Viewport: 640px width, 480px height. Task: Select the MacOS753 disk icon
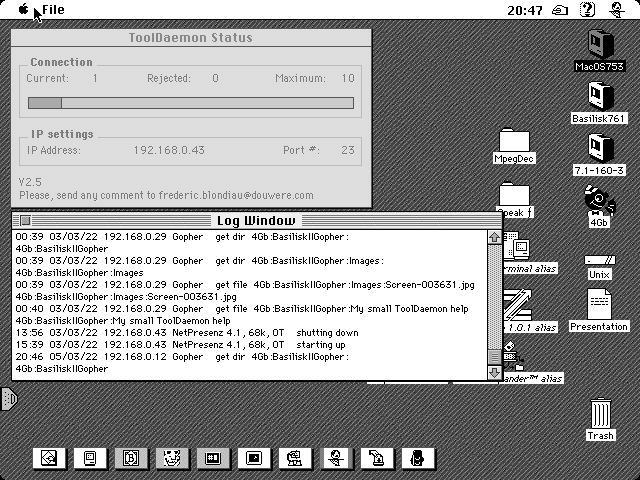[x=600, y=43]
